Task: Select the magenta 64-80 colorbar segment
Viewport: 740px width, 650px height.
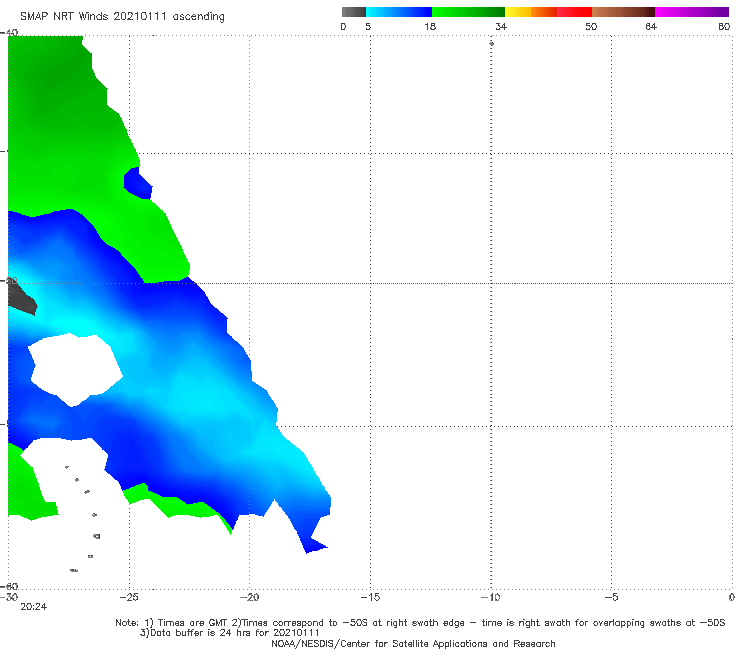Action: pos(692,12)
